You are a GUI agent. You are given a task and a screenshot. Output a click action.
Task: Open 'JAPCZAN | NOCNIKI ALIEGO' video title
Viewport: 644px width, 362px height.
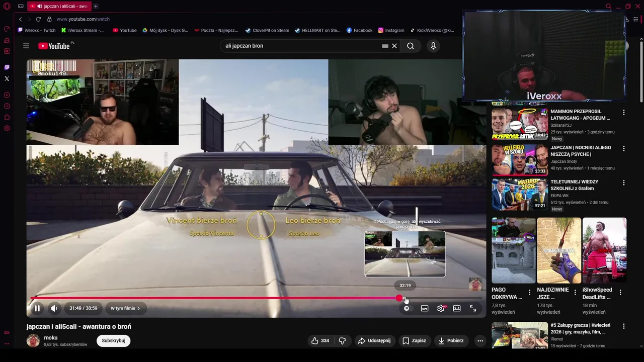581,151
